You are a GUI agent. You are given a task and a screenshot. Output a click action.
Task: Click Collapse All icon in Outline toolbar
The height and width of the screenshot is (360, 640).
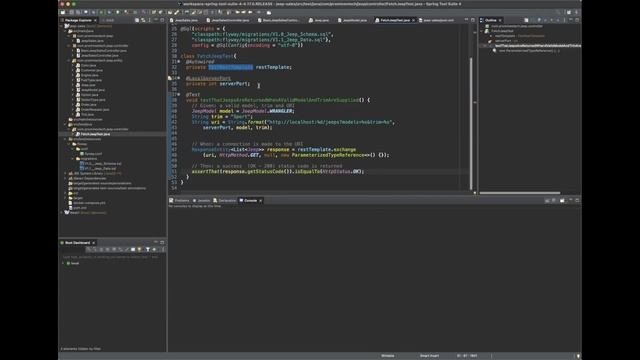point(527,20)
